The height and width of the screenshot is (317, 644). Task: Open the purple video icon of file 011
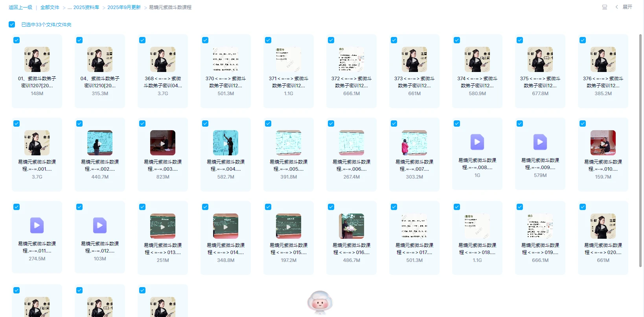(37, 225)
